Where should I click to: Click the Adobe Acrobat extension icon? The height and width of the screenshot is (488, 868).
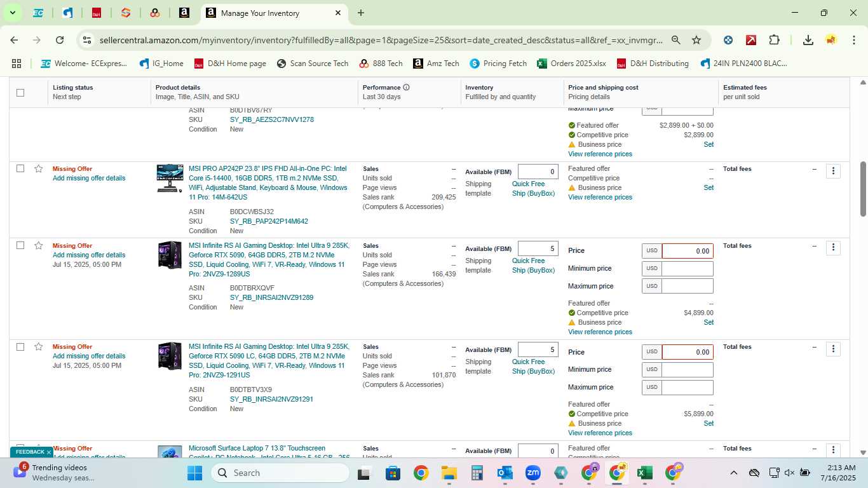(750, 40)
